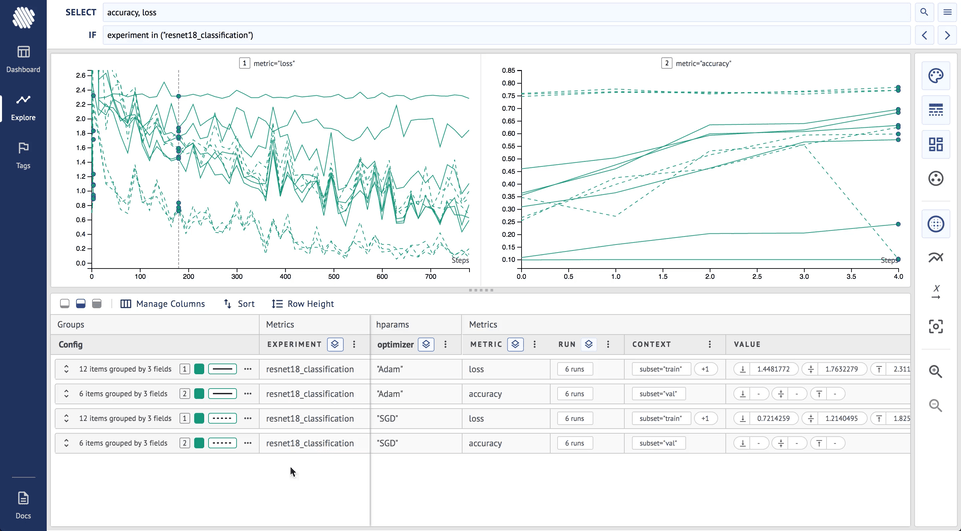Open the Sort options
Screen dimensions: 961x531
click(x=239, y=304)
